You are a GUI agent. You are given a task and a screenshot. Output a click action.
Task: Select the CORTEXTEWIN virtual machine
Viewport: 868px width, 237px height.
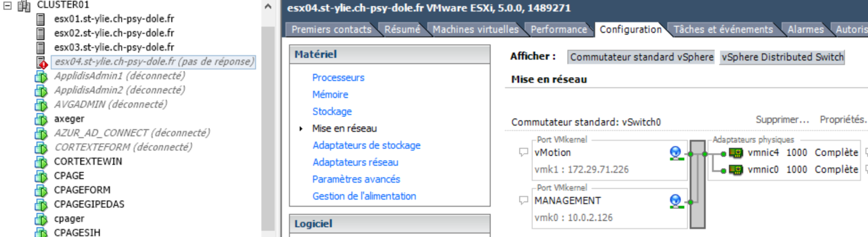coord(88,162)
